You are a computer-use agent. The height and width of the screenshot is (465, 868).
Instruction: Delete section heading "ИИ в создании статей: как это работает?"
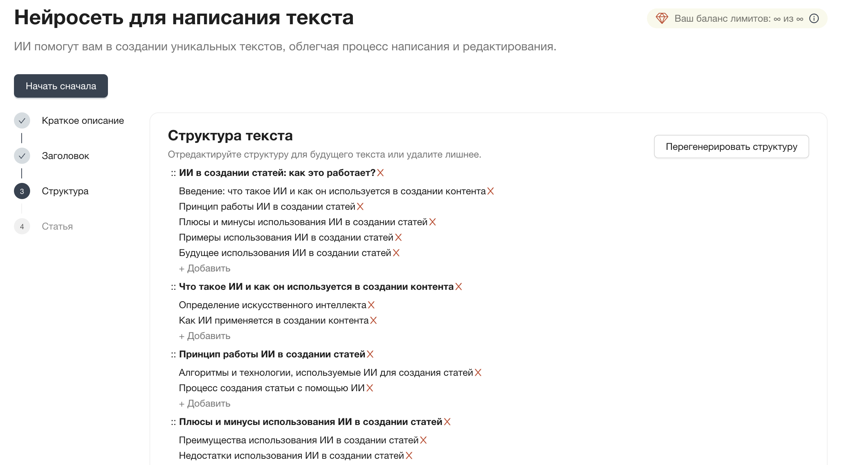coord(380,173)
